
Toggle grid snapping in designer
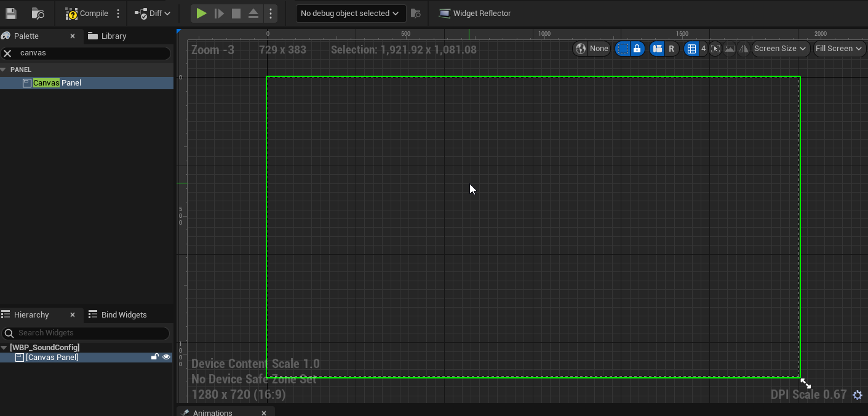[691, 49]
